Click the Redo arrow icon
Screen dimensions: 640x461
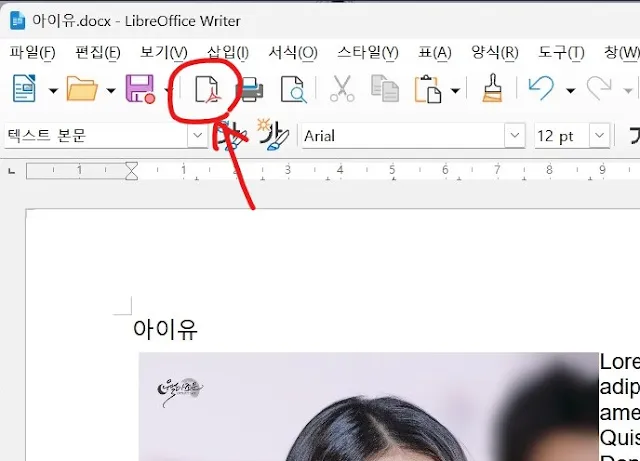pyautogui.click(x=599, y=88)
